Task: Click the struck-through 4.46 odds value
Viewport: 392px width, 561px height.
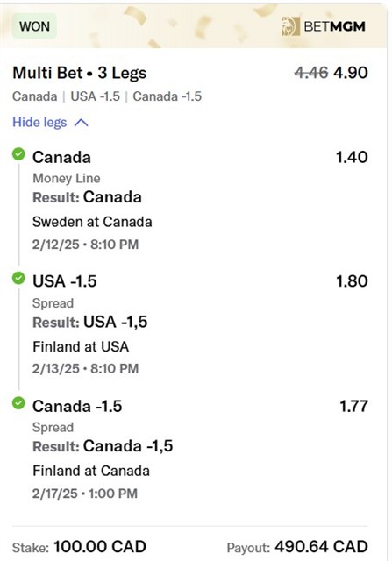Action: pyautogui.click(x=311, y=73)
